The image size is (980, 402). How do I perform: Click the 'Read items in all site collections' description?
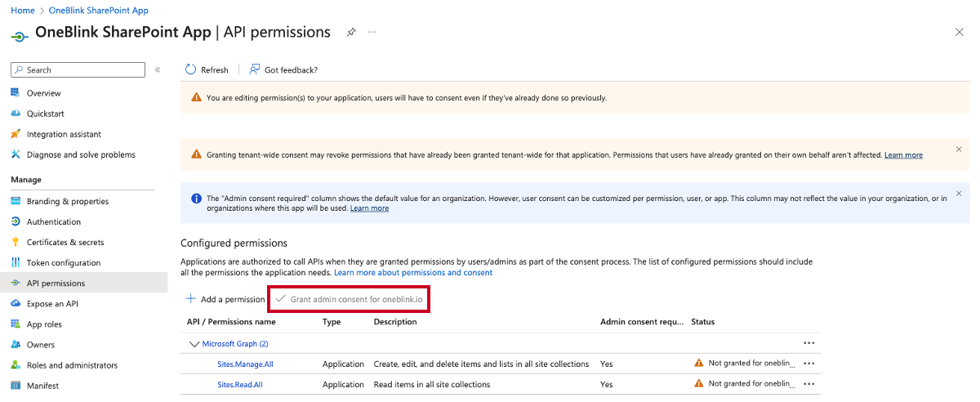tap(432, 385)
